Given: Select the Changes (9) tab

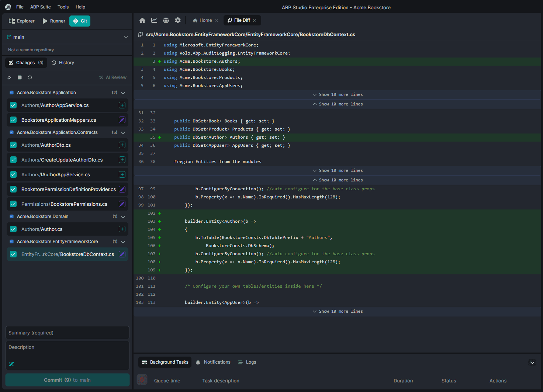Looking at the screenshot, I should pyautogui.click(x=26, y=63).
